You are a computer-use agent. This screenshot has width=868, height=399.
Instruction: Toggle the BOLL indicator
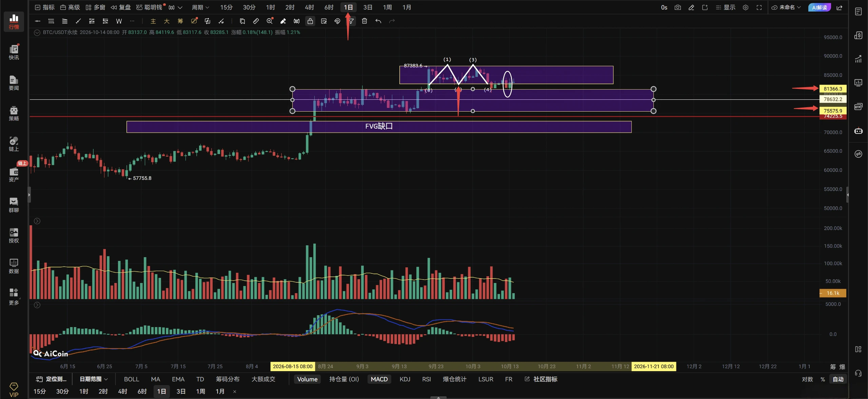(x=132, y=379)
